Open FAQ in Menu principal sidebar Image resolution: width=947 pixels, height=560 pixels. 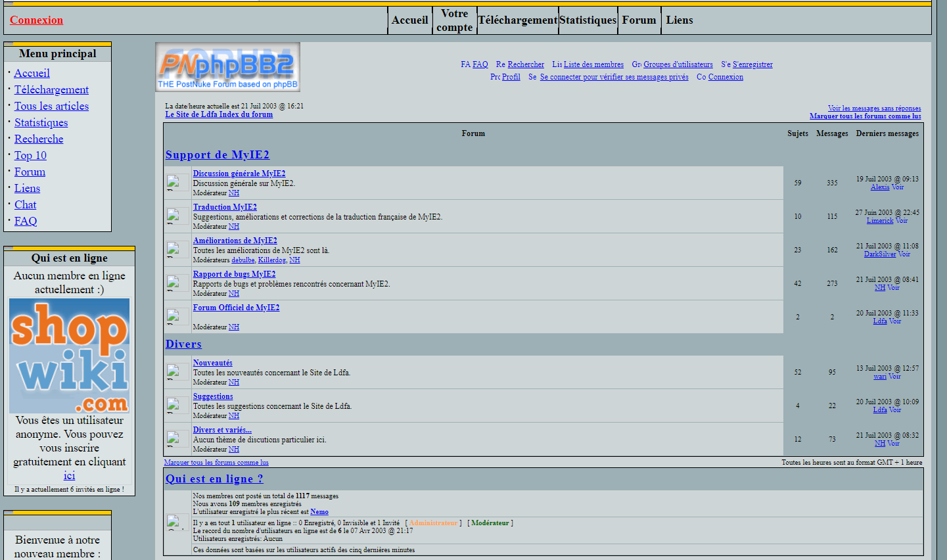click(26, 221)
